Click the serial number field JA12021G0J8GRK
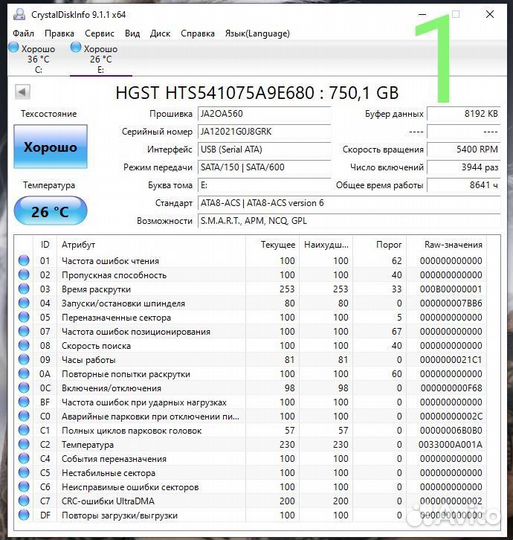The height and width of the screenshot is (540, 513). (264, 132)
